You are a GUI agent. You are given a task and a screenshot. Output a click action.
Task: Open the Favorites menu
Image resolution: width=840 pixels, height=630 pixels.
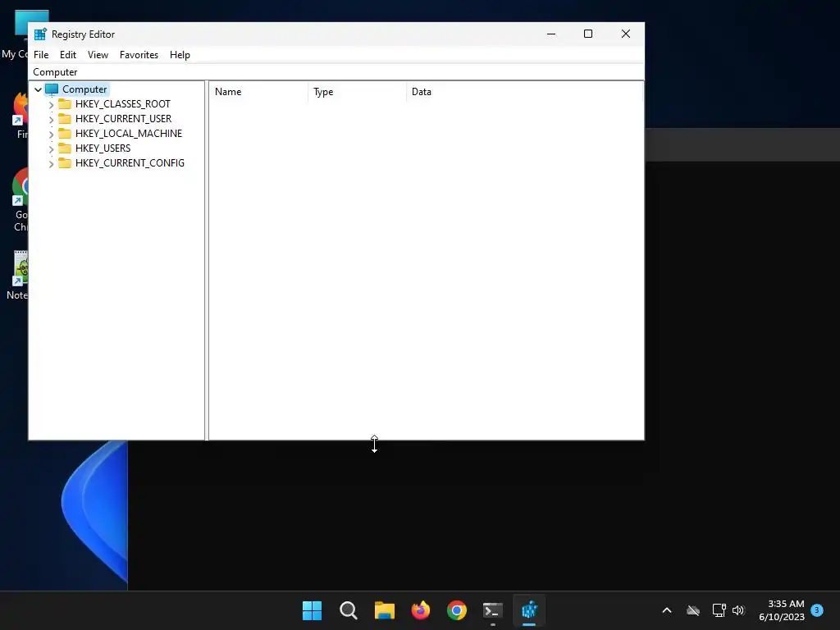[139, 55]
